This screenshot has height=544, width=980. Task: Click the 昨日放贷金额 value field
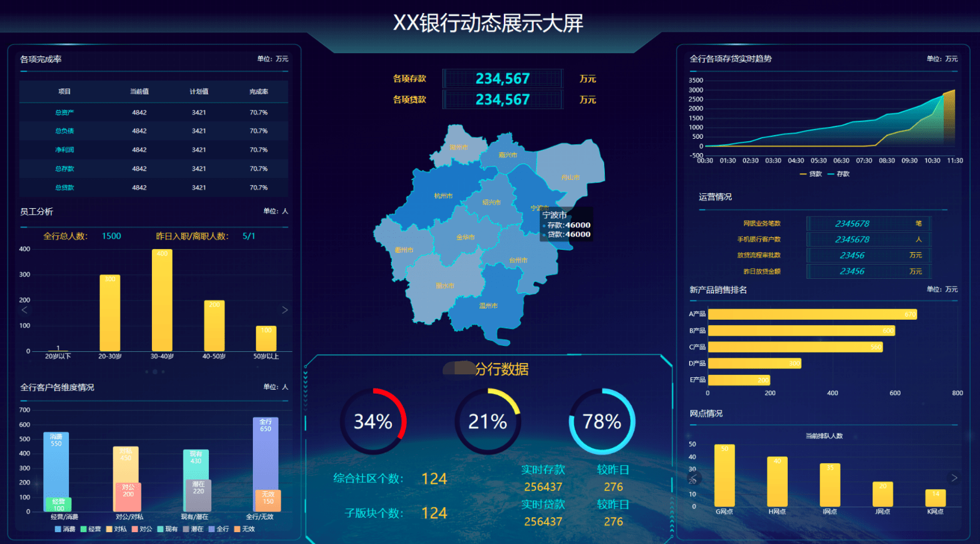pos(869,271)
